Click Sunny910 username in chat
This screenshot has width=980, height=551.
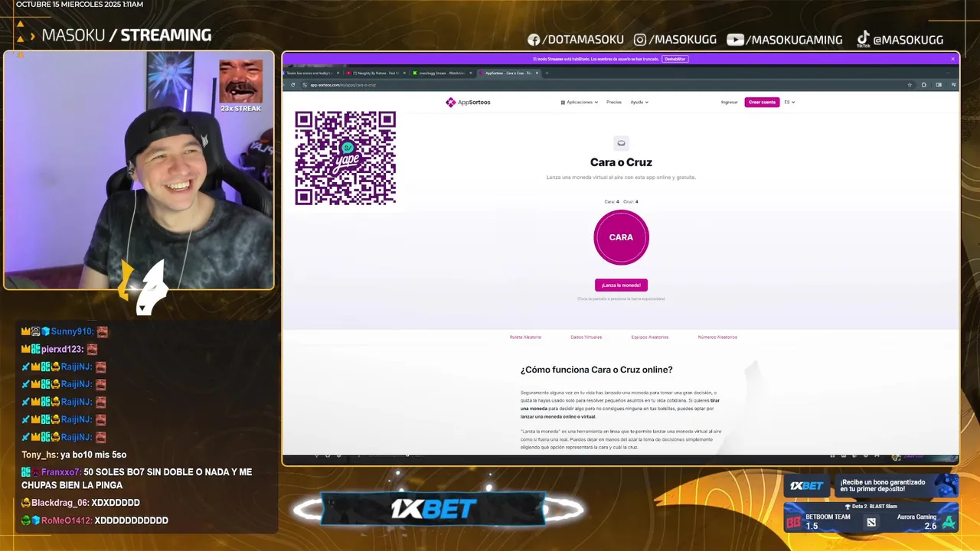72,331
